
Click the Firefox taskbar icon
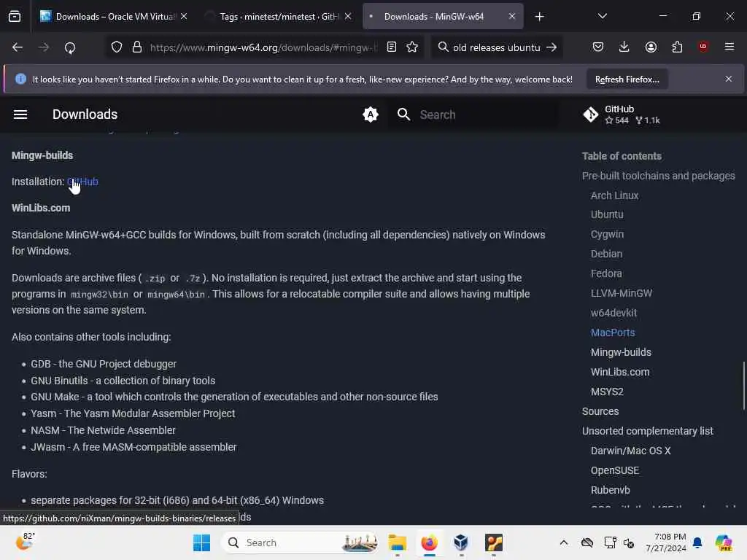click(x=429, y=542)
